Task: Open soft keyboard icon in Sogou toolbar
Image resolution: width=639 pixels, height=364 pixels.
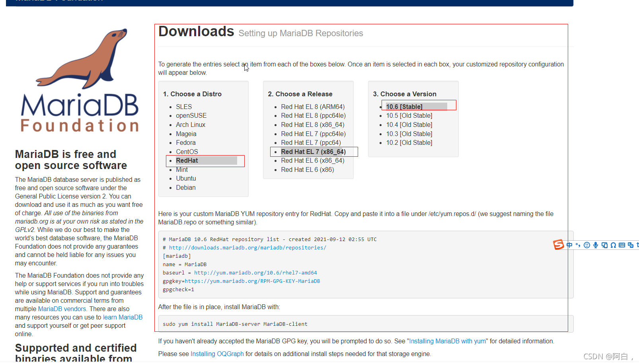Action: [622, 245]
